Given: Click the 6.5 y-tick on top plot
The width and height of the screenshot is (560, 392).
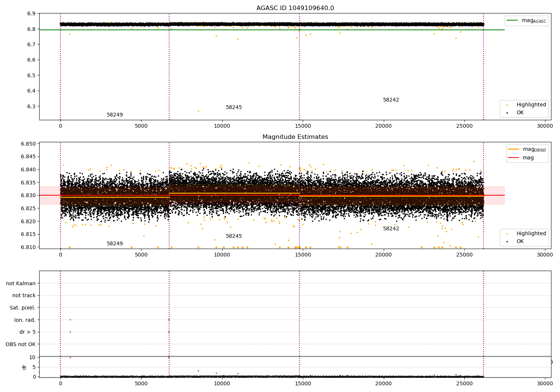Looking at the screenshot, I should tap(31, 75).
